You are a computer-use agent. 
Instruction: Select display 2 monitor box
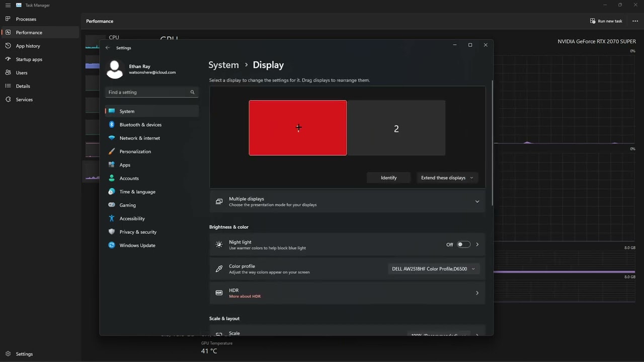coord(396,128)
